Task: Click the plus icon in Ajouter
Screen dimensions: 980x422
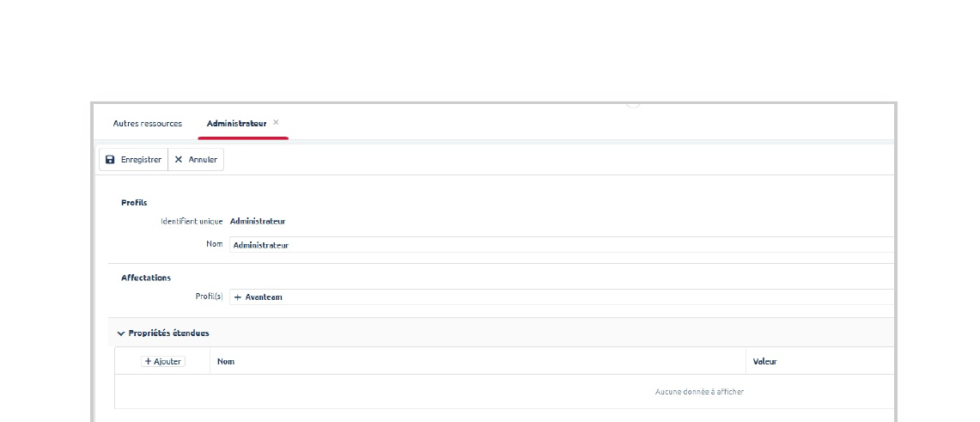Action: 149,362
